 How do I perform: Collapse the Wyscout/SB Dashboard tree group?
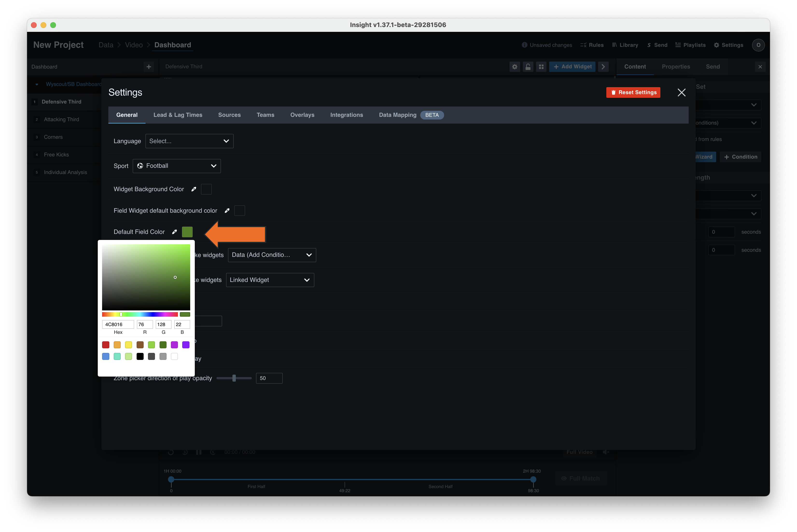point(37,84)
